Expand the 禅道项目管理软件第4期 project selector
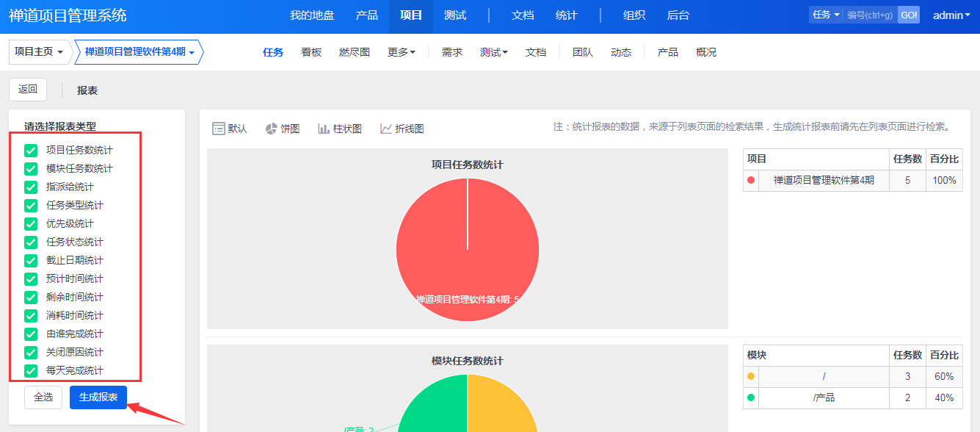Screen dimensions: 980x432 pos(139,52)
